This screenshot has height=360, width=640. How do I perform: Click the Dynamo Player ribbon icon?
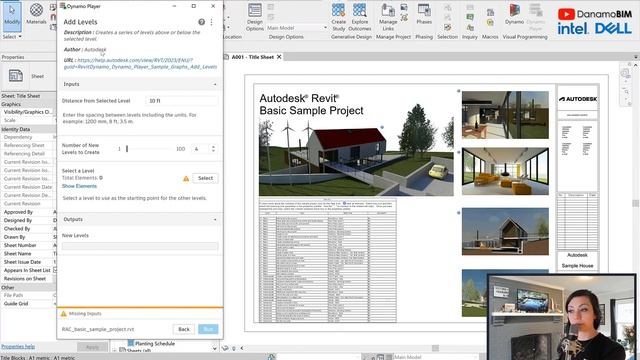coord(536,17)
